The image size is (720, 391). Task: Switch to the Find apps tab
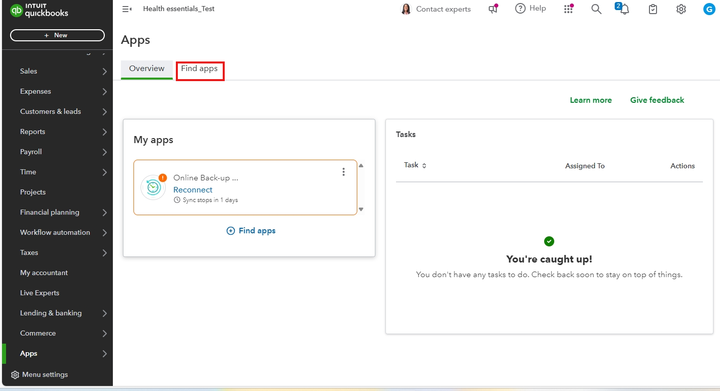point(199,69)
